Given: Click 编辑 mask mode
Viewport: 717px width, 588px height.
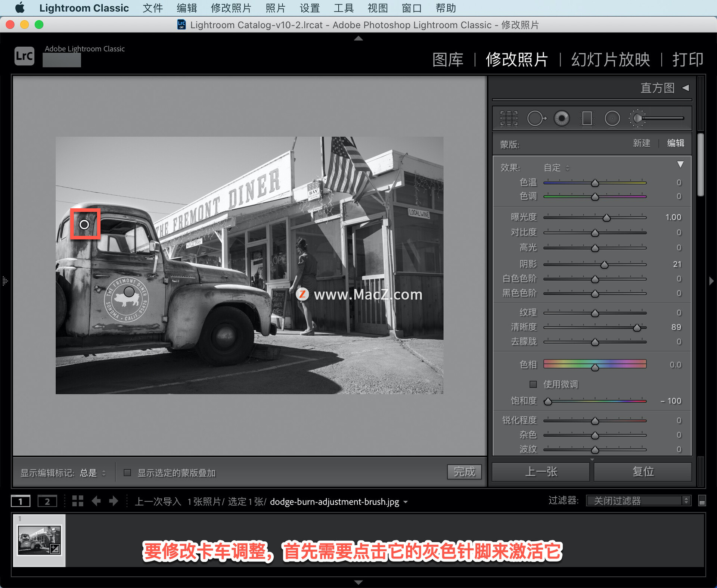Looking at the screenshot, I should click(x=676, y=143).
